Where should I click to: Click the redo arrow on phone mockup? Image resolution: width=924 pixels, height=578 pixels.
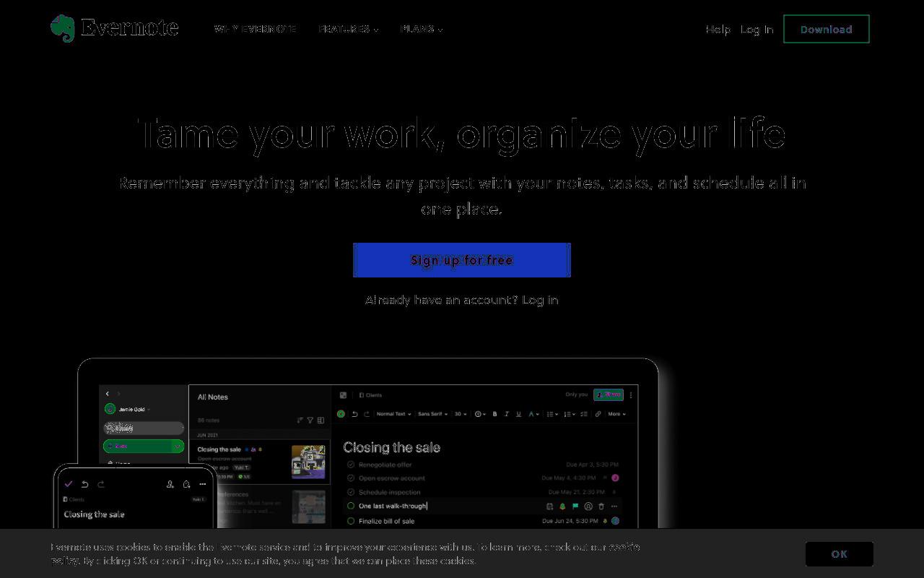pyautogui.click(x=101, y=484)
